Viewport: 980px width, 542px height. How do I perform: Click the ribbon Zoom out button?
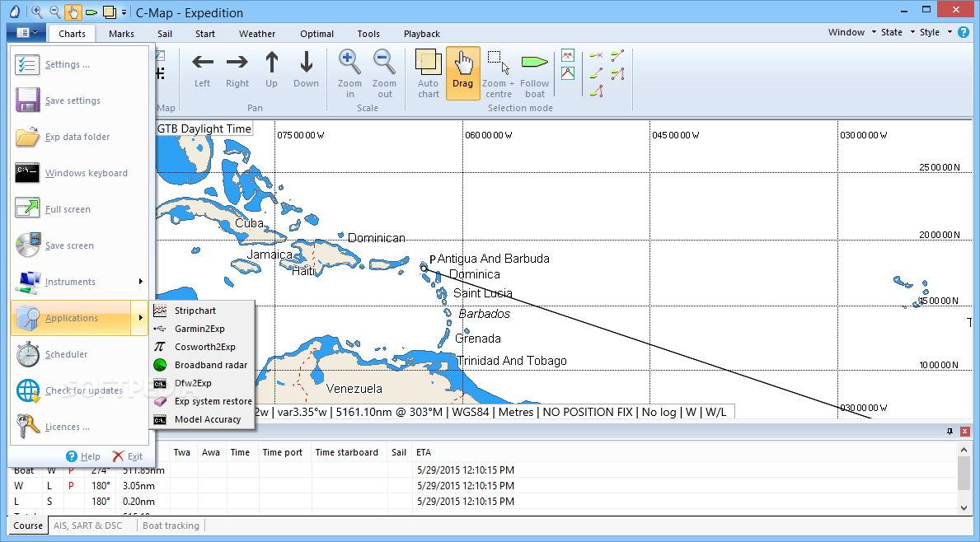click(x=384, y=73)
